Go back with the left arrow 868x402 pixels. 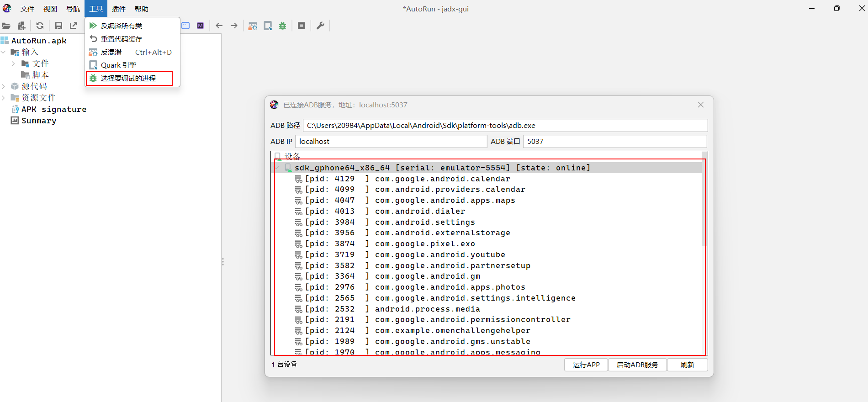click(219, 26)
